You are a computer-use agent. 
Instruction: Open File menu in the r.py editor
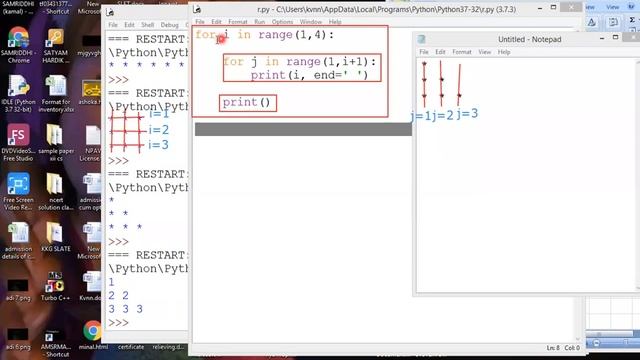200,22
